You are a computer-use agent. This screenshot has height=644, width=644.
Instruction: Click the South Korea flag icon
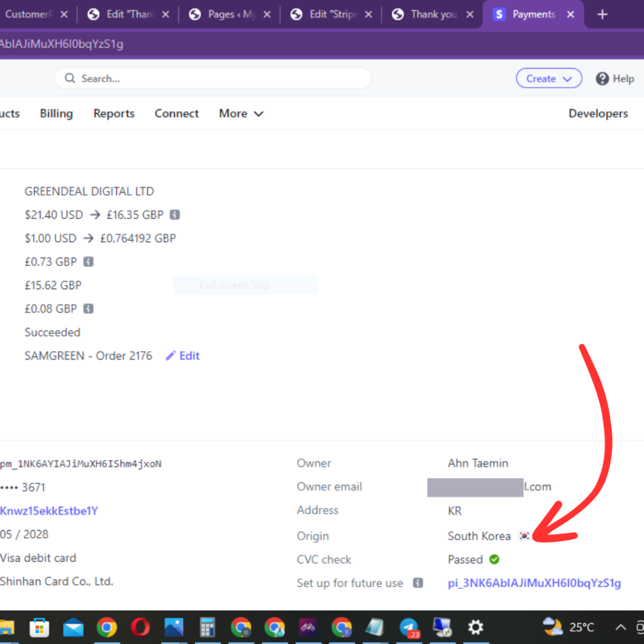coord(524,536)
